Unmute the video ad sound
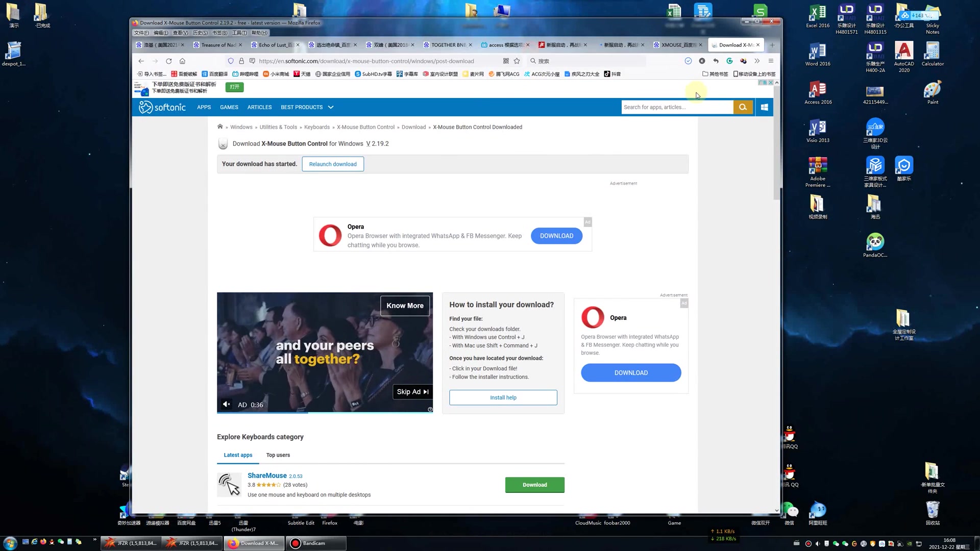 pyautogui.click(x=227, y=404)
